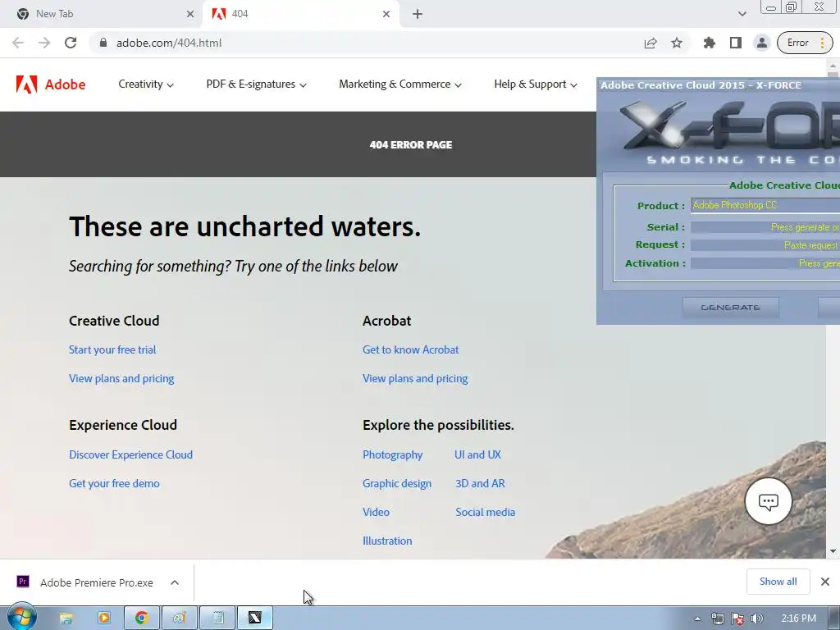Screen dimensions: 840x630
Task: Open the Illustration link
Action: [x=387, y=541]
